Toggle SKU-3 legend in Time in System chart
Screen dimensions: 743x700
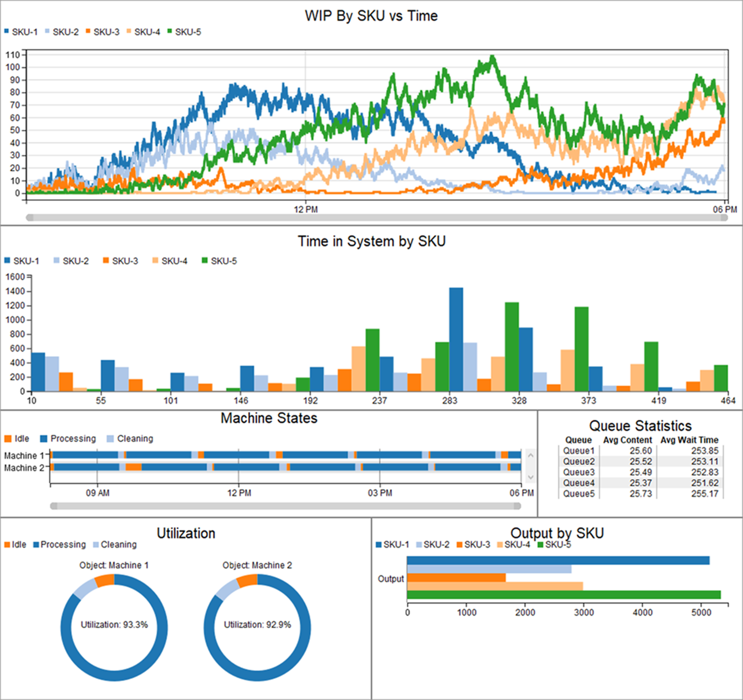click(x=106, y=260)
